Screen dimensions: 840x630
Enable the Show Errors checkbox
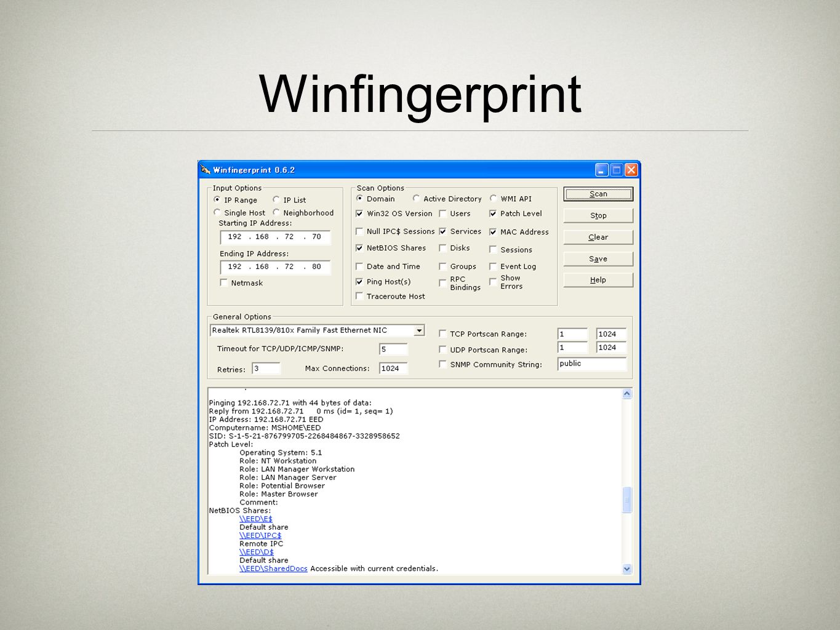pyautogui.click(x=493, y=282)
